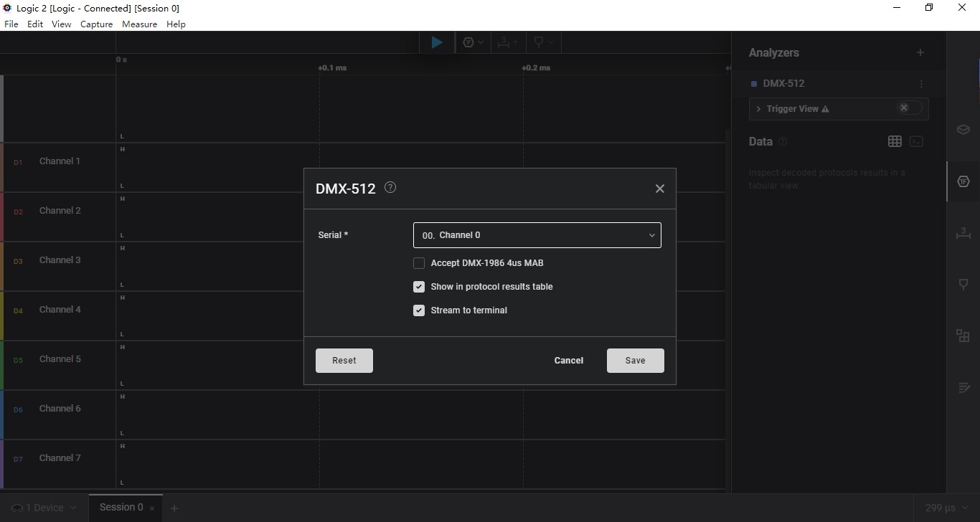Open the Edit menu
The width and height of the screenshot is (980, 522).
(x=35, y=24)
